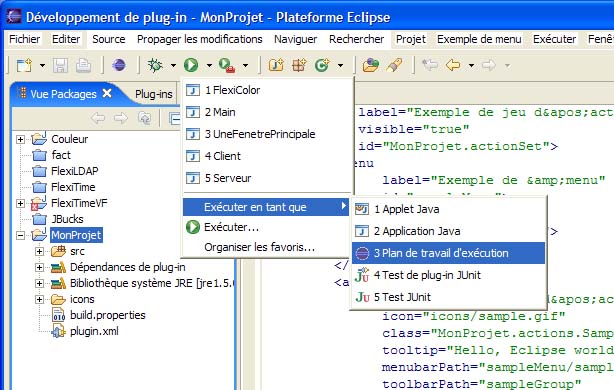Click the Debug bug icon in toolbar
Viewport: 614px width, 390px height.
[x=155, y=65]
